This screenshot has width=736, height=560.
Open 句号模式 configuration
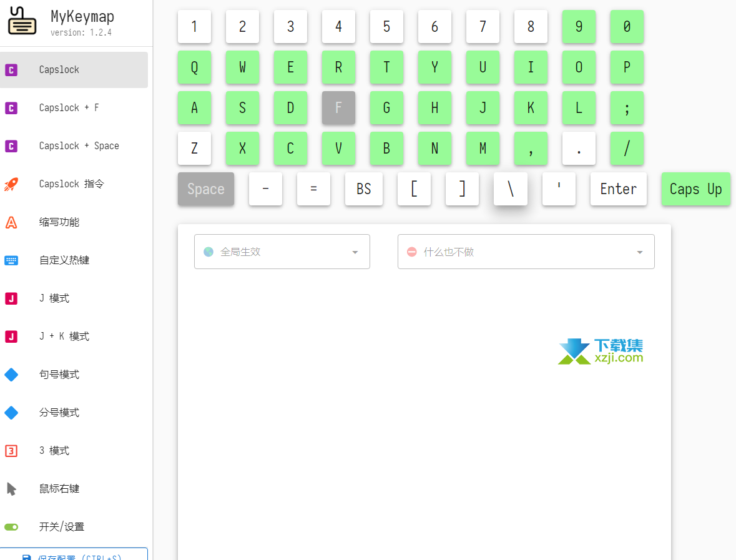coord(74,375)
